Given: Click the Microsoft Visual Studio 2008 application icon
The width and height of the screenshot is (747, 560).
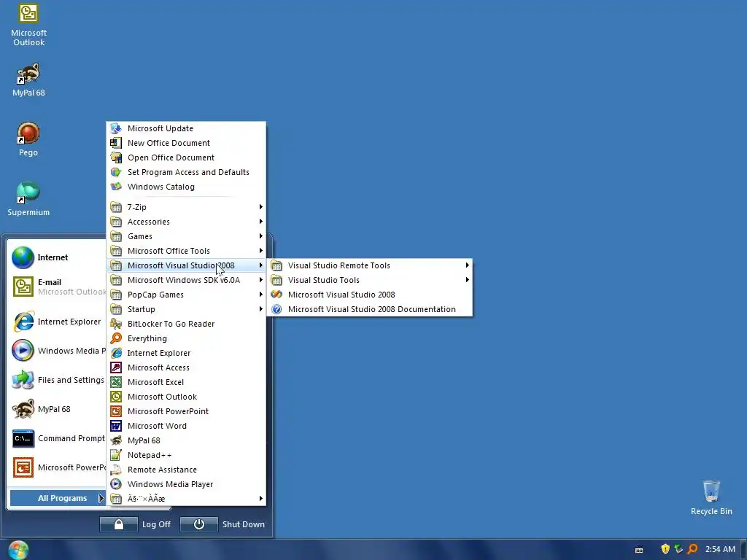Looking at the screenshot, I should pyautogui.click(x=276, y=295).
